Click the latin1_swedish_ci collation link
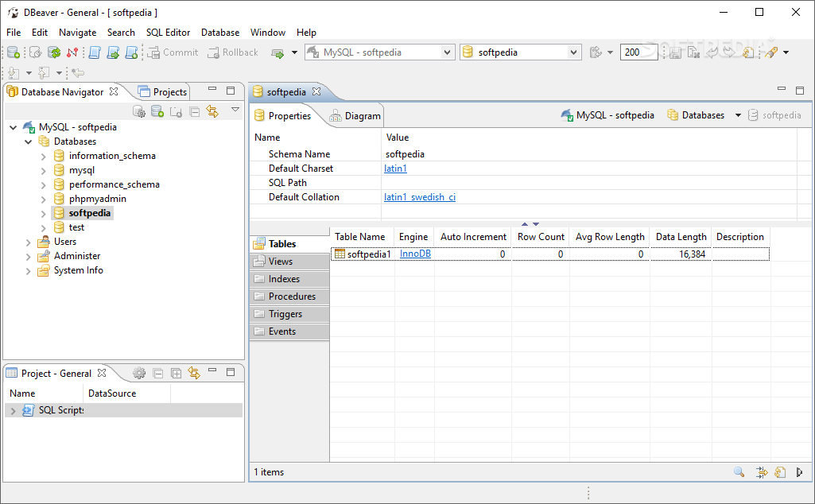The width and height of the screenshot is (815, 504). pyautogui.click(x=420, y=197)
